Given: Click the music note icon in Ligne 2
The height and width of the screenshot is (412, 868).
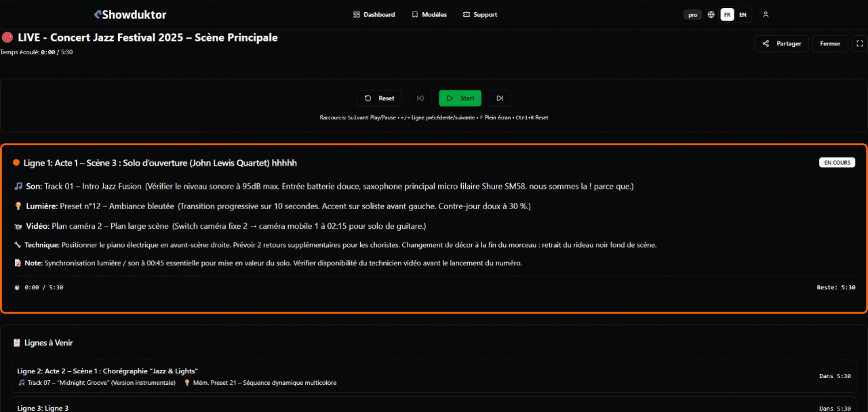Looking at the screenshot, I should click(x=22, y=383).
